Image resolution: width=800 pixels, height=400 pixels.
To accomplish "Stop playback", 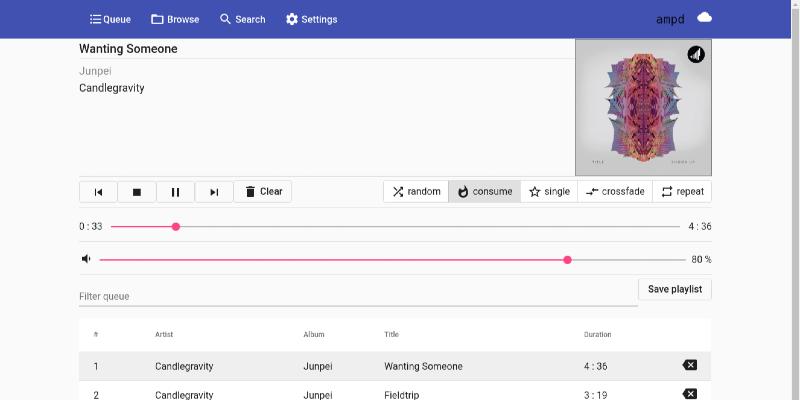I will click(x=137, y=192).
